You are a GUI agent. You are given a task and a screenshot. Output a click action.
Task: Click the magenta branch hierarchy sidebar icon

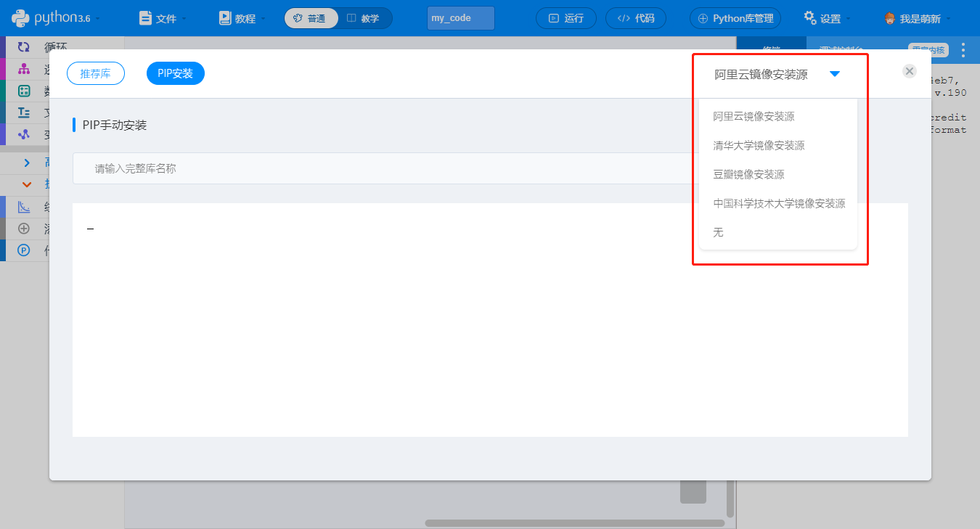24,69
